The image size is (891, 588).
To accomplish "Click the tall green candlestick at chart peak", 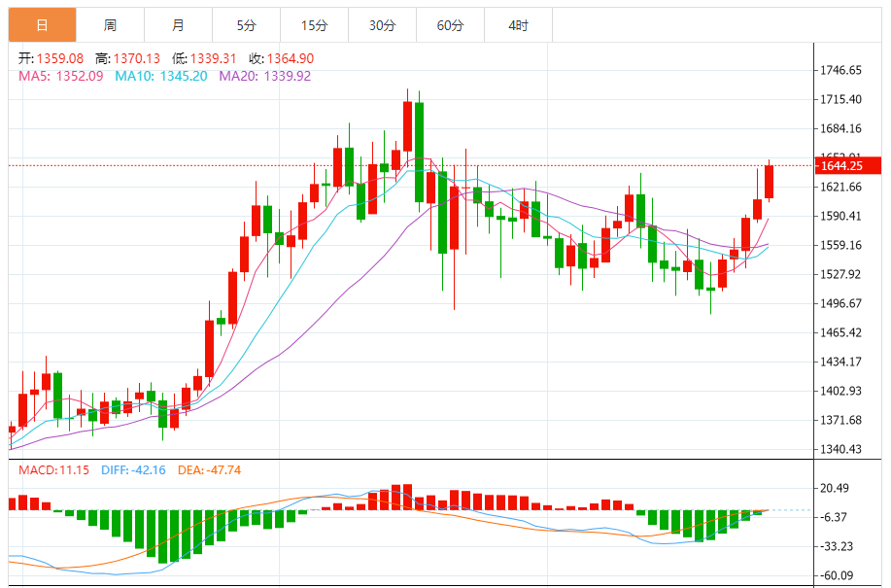I will 419,151.
